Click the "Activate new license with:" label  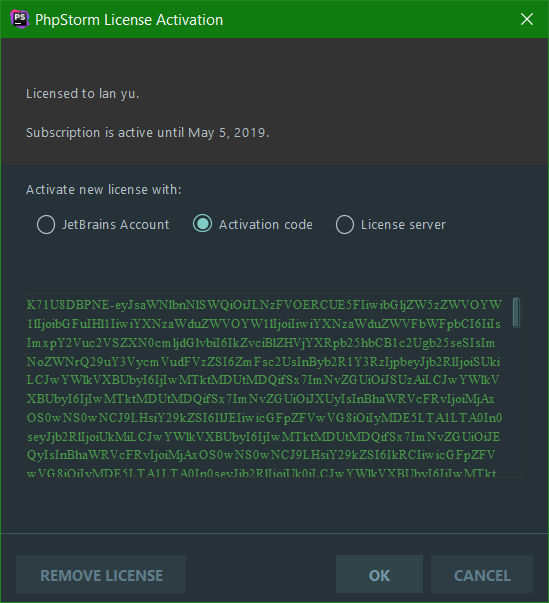tap(103, 190)
